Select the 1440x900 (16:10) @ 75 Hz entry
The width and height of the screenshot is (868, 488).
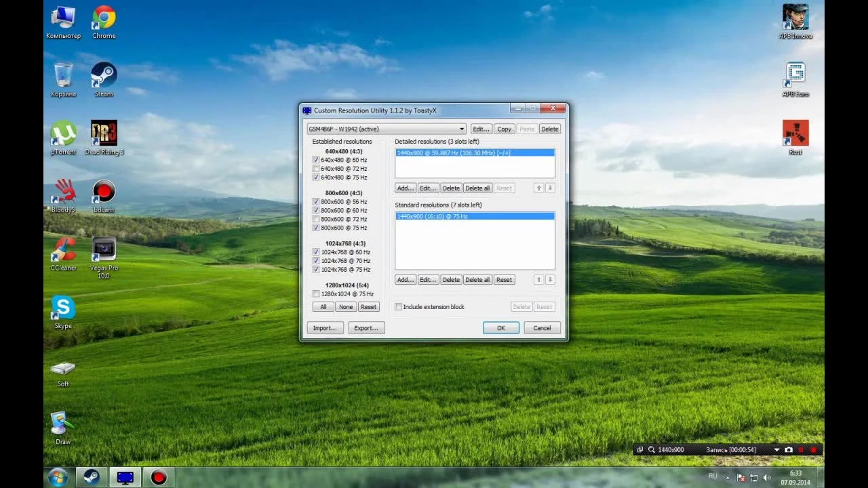tap(475, 216)
